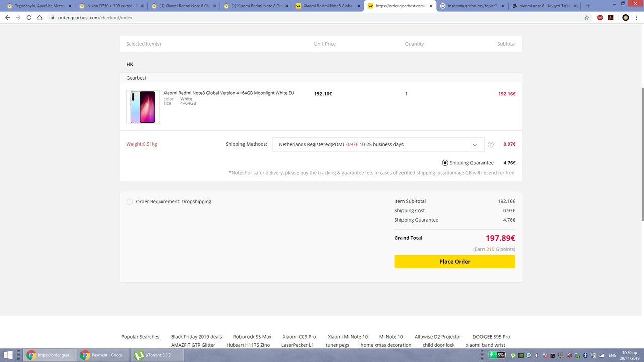The width and height of the screenshot is (644, 362).
Task: Click the Weight:0.51kg text
Action: (142, 144)
